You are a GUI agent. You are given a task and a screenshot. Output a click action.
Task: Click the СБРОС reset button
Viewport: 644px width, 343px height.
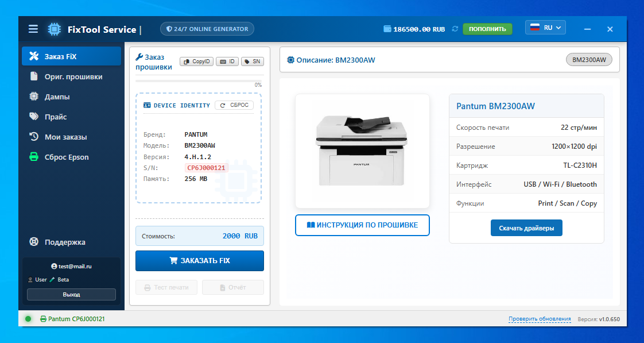(x=234, y=105)
